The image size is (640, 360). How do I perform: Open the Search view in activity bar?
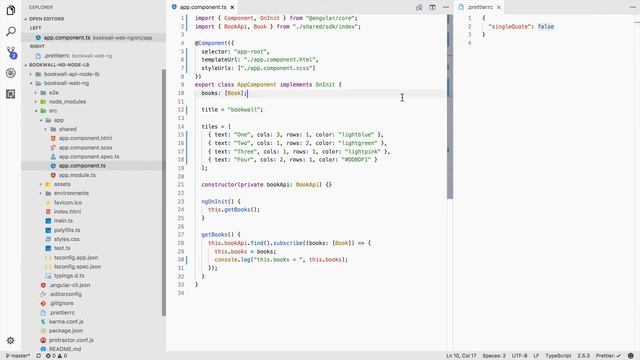11,31
